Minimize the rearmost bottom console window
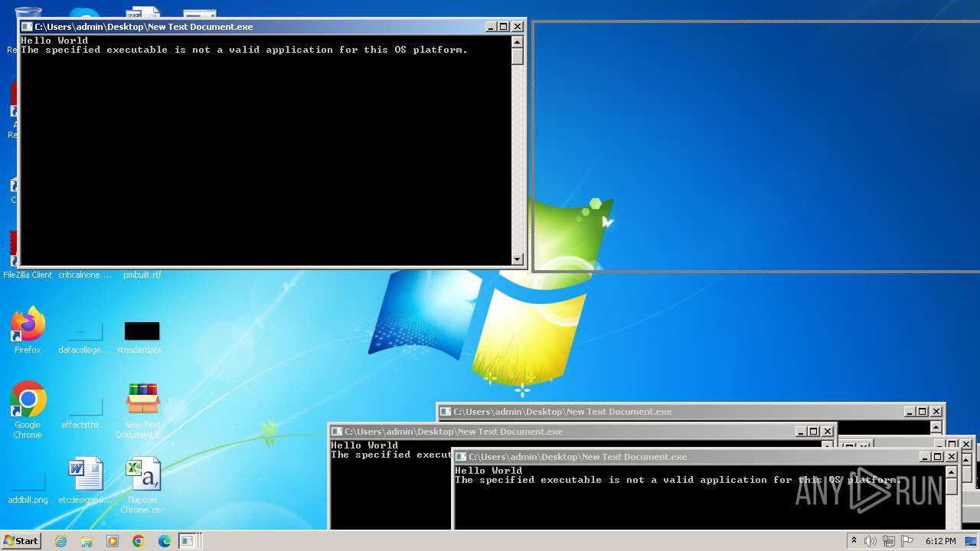The width and height of the screenshot is (980, 551). coord(909,412)
